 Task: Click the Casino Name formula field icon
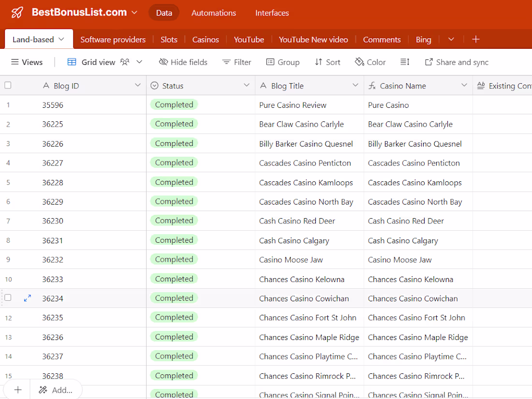coord(372,86)
